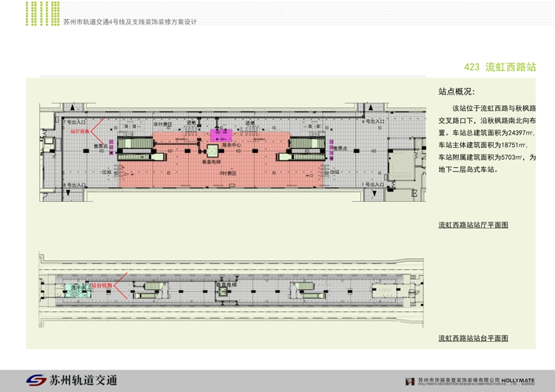Image resolution: width=555 pixels, height=392 pixels.
Task: Click magenta ticket machines beside right 售票点
Action: 332,149
